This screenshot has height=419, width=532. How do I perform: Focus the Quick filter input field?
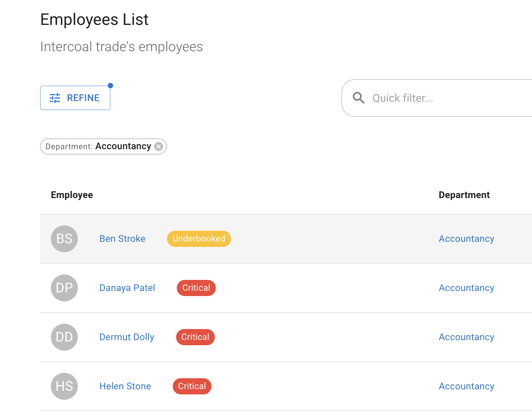click(x=437, y=98)
